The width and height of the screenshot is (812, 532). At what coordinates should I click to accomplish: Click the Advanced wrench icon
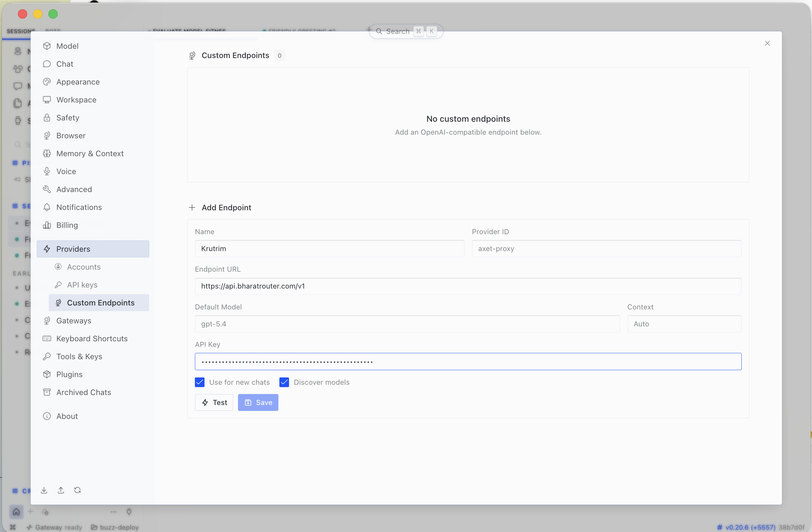[x=47, y=189]
